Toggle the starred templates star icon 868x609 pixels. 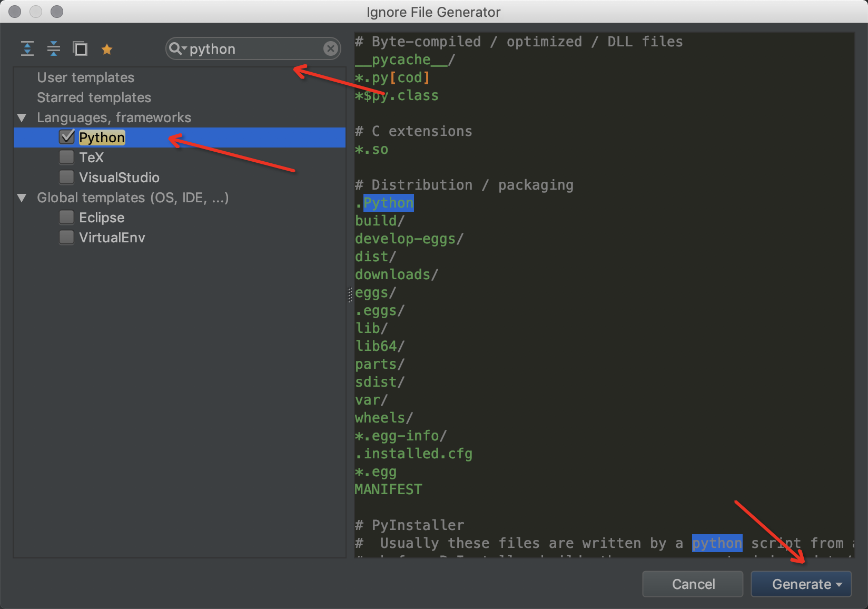tap(107, 50)
